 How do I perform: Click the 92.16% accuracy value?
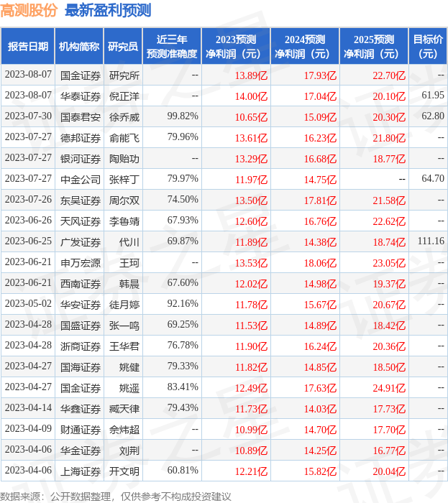pyautogui.click(x=183, y=303)
